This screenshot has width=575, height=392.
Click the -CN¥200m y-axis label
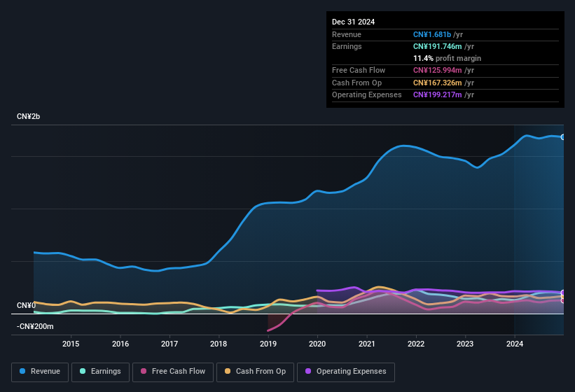[35, 327]
